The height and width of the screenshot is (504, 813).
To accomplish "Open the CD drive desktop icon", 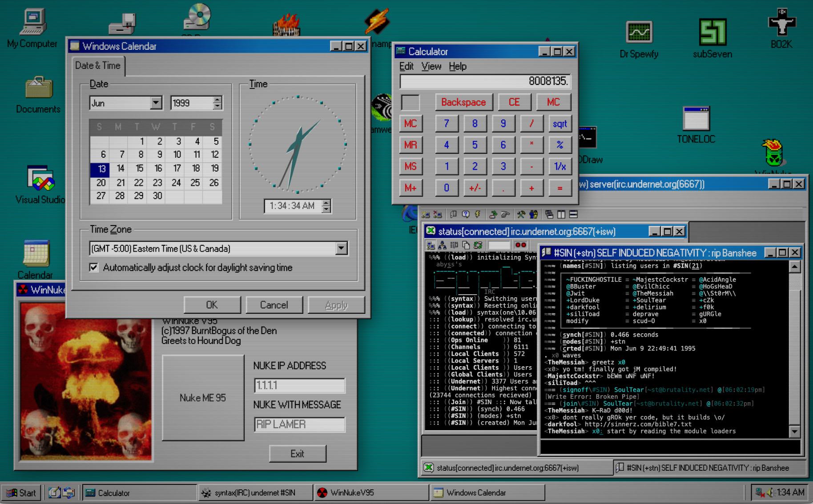I will (197, 18).
